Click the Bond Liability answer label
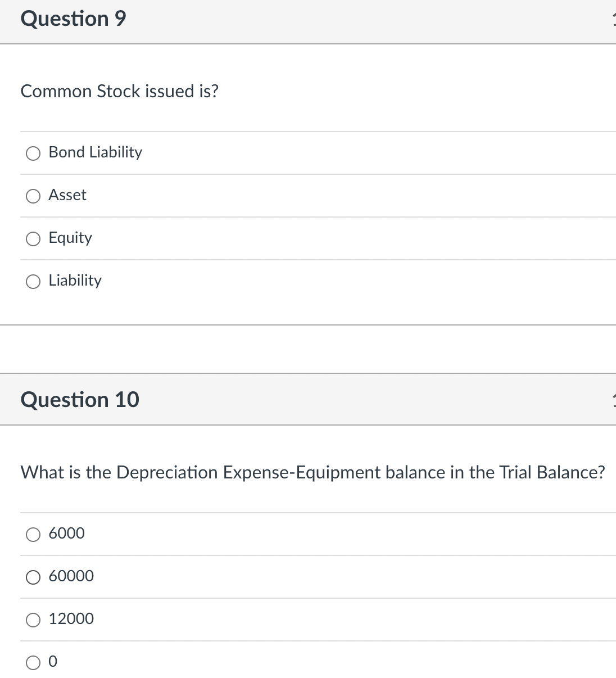 [x=95, y=152]
